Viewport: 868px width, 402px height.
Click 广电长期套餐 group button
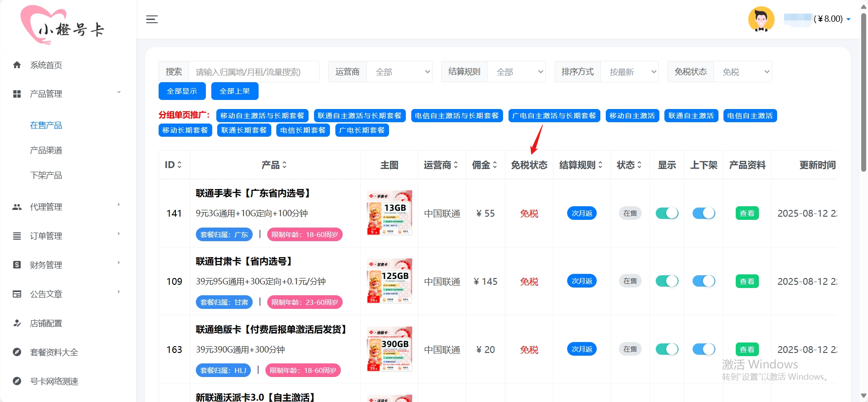tap(362, 130)
